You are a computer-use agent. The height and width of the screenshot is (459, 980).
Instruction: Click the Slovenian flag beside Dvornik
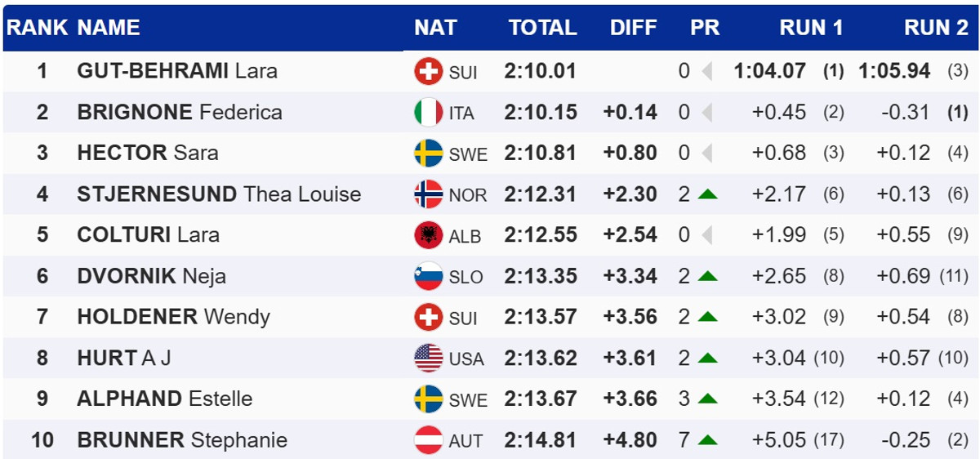click(x=428, y=276)
